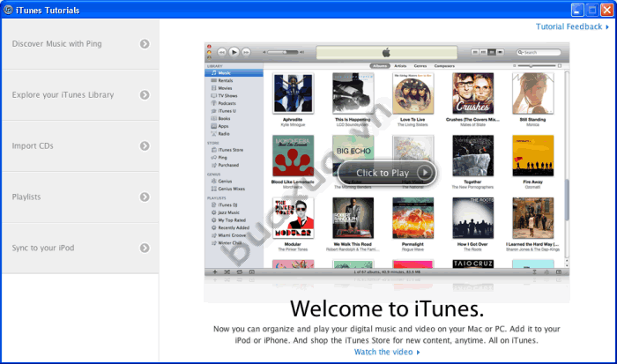
Task: Click the Click to Play overlay button
Action: click(387, 173)
